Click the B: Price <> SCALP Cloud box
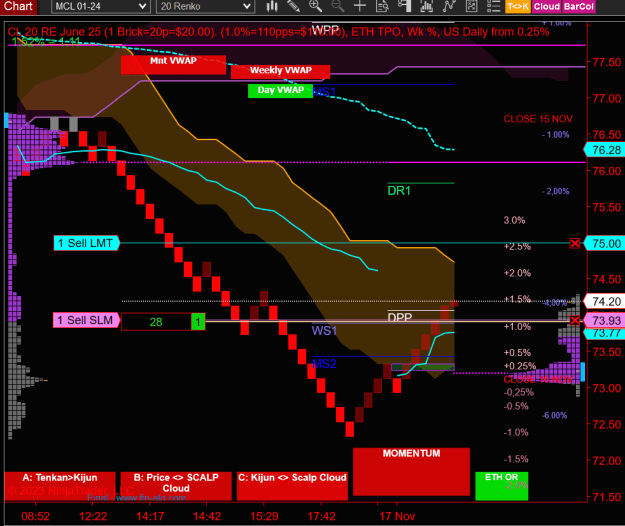This screenshot has width=625, height=526. click(176, 486)
